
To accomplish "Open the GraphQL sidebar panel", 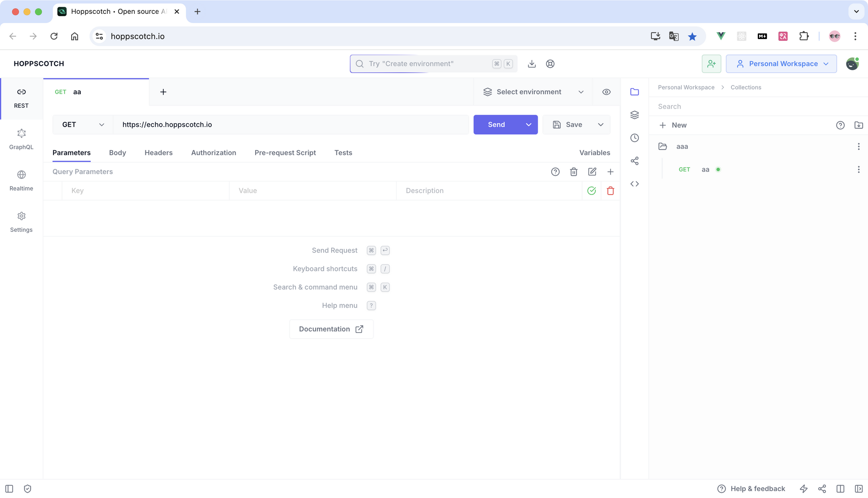I will click(21, 138).
